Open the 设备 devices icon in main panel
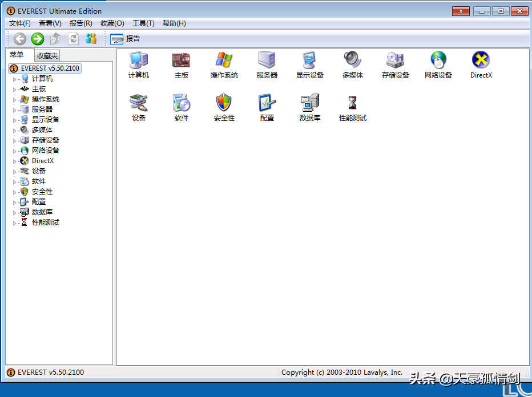This screenshot has height=397, width=532. (139, 103)
